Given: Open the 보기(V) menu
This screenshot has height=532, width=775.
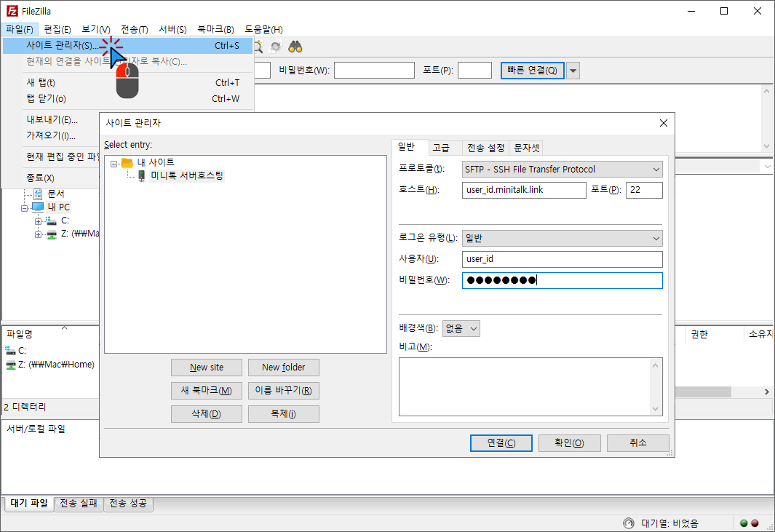Looking at the screenshot, I should pos(96,29).
